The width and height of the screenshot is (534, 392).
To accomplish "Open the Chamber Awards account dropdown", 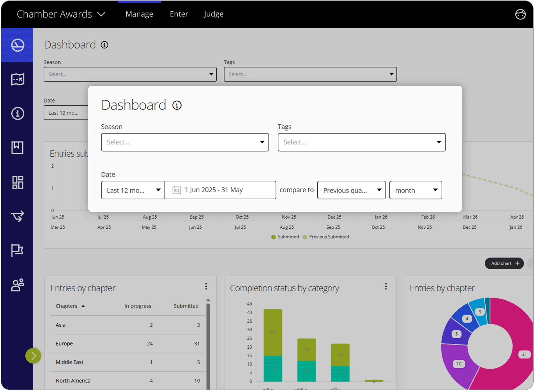I will pos(61,14).
